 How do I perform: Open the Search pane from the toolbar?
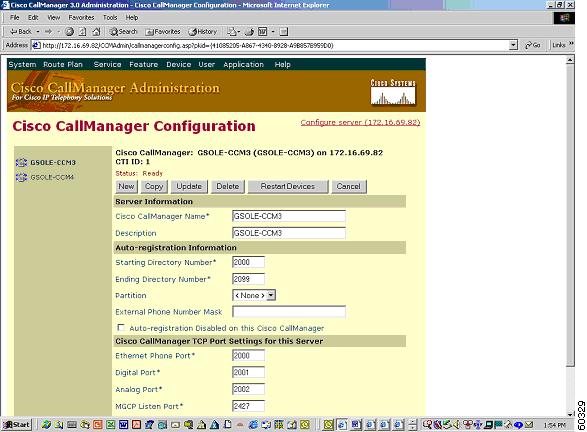tap(124, 32)
